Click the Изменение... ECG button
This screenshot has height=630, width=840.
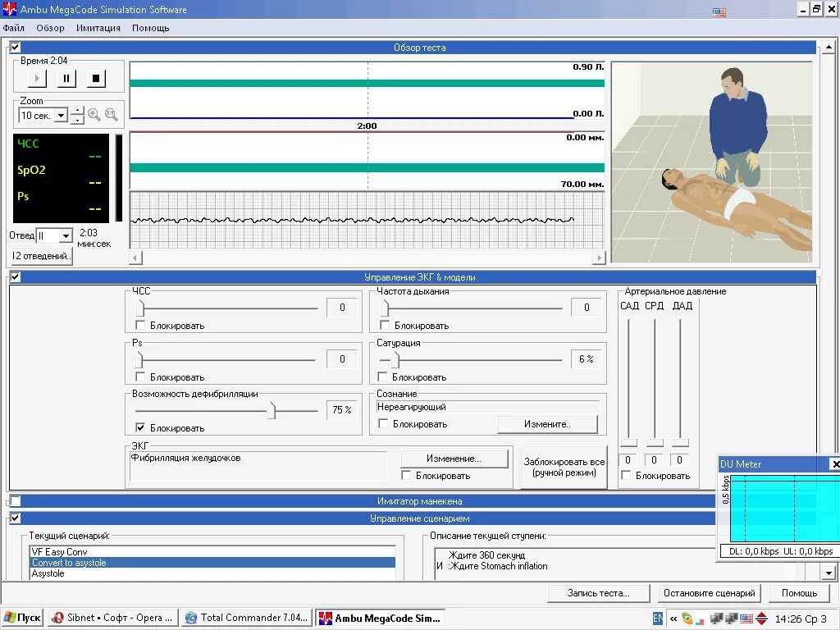click(454, 459)
